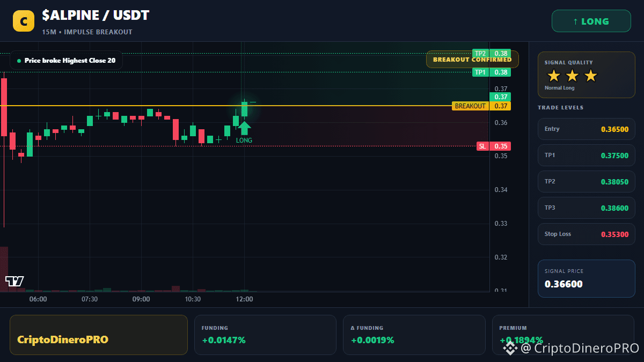644x362 pixels.
Task: Click the latest green breakout candle
Action: (244, 109)
